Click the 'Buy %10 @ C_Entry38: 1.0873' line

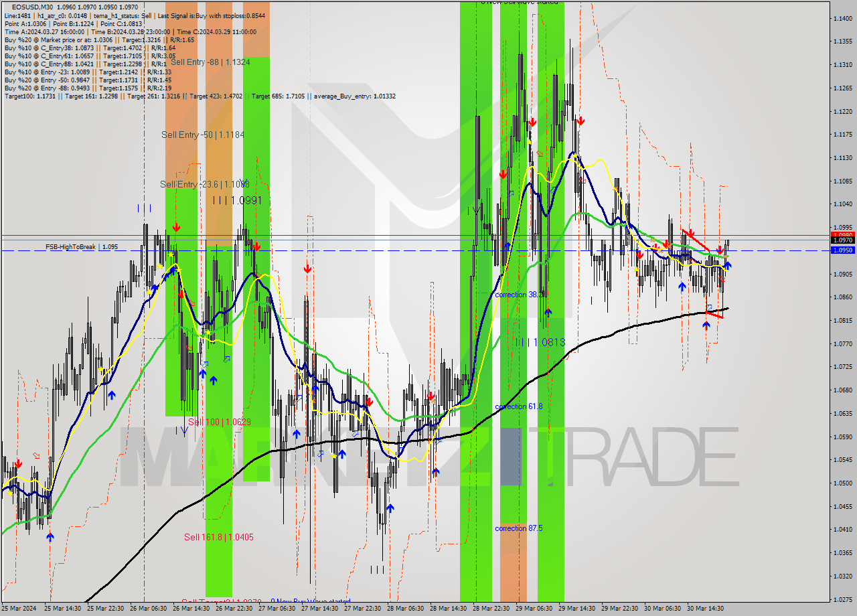coord(90,48)
